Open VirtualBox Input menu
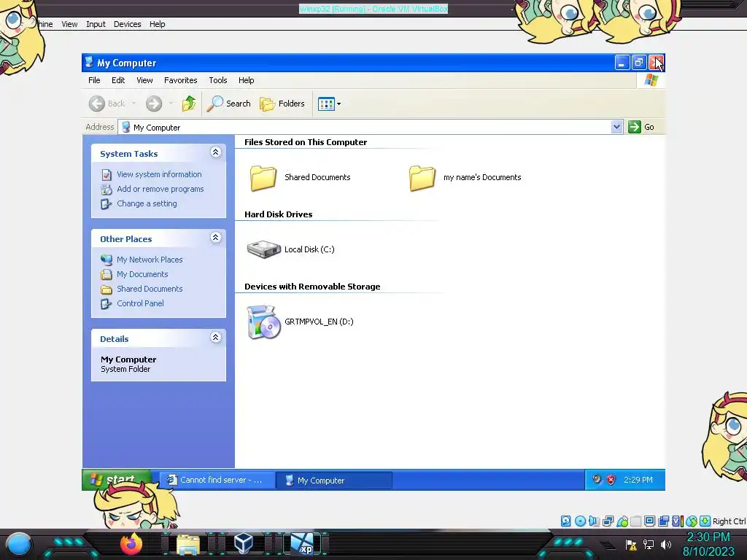 [96, 24]
